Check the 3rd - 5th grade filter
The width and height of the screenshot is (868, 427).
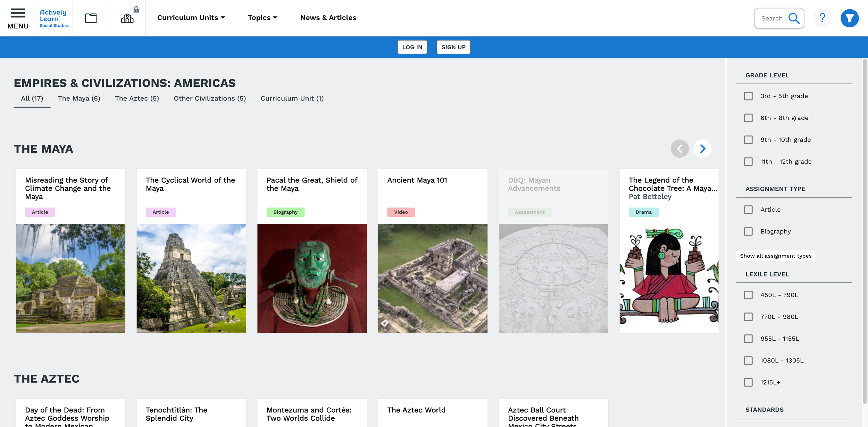[x=748, y=96]
